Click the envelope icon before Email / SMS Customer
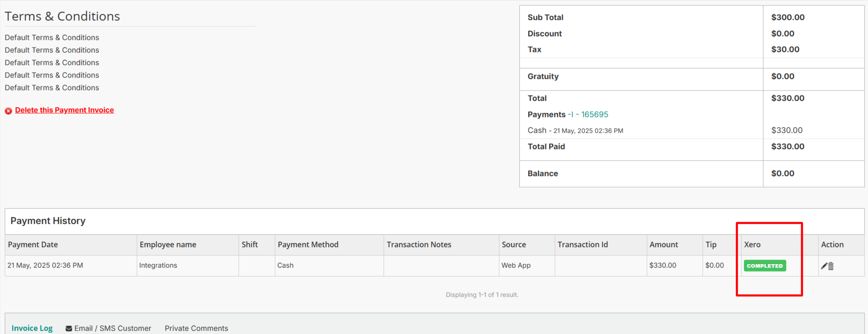Screen dimensions: 868x334 pyautogui.click(x=69, y=328)
